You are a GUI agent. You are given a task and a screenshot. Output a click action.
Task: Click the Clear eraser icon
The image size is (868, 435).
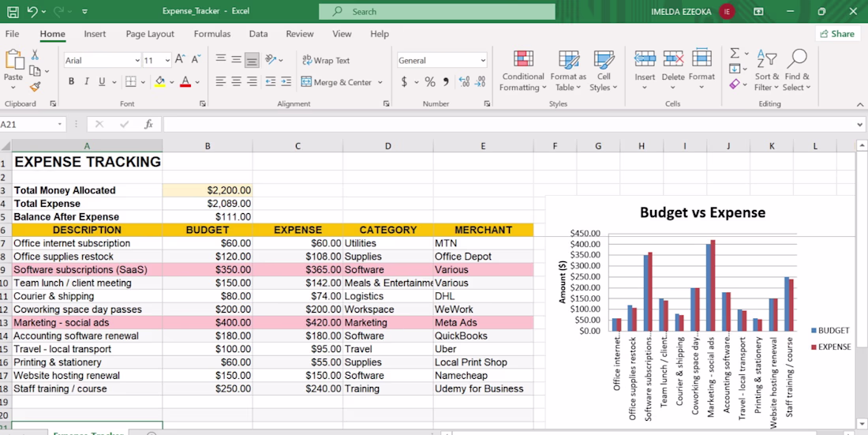tap(735, 84)
